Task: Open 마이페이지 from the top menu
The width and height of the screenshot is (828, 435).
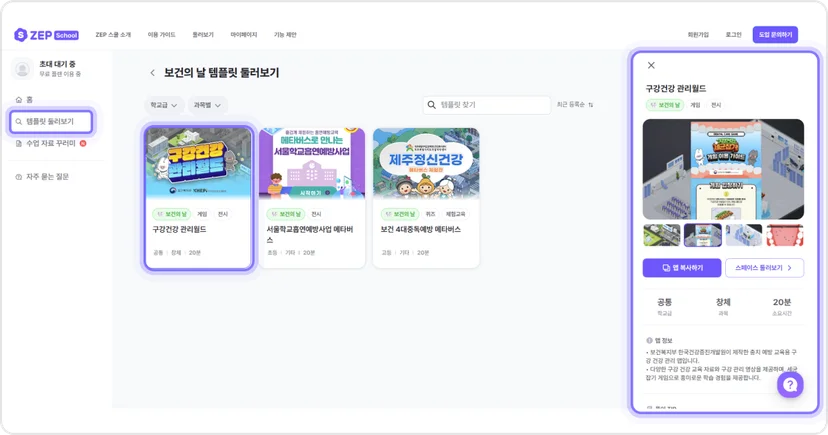Action: [x=244, y=35]
